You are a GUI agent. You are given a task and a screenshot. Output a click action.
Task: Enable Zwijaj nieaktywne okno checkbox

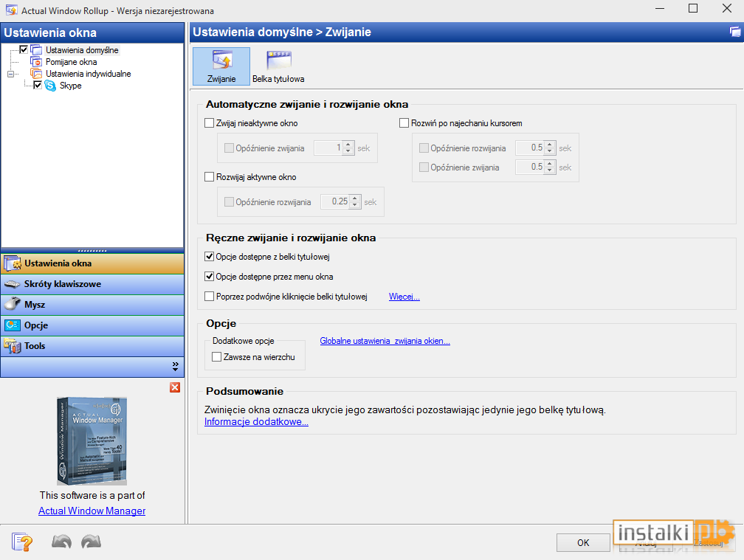[x=210, y=123]
